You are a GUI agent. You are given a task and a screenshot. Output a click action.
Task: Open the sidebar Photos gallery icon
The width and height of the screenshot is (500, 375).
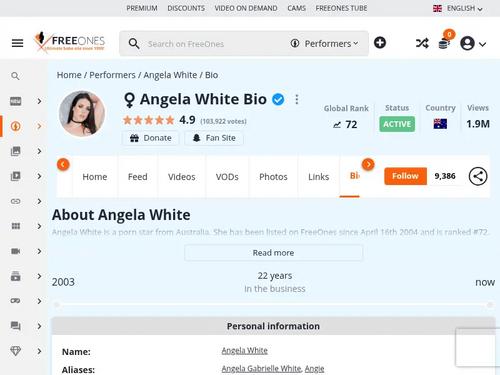tap(16, 151)
